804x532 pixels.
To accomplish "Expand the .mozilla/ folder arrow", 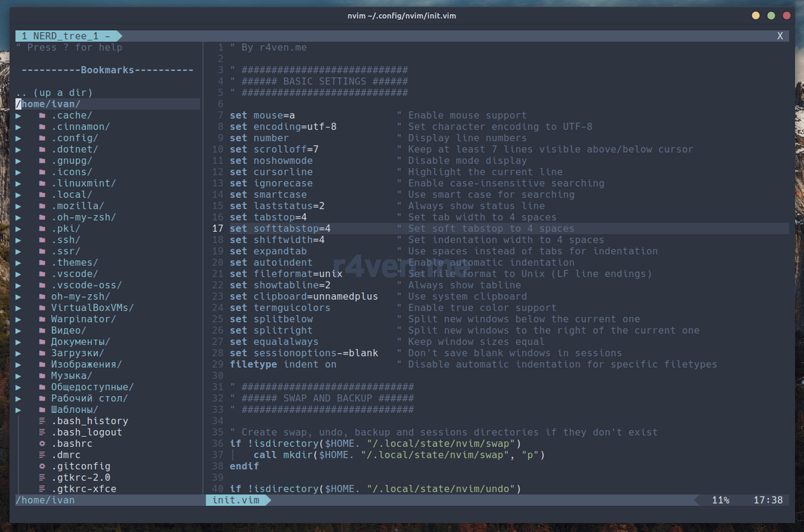I will 19,206.
